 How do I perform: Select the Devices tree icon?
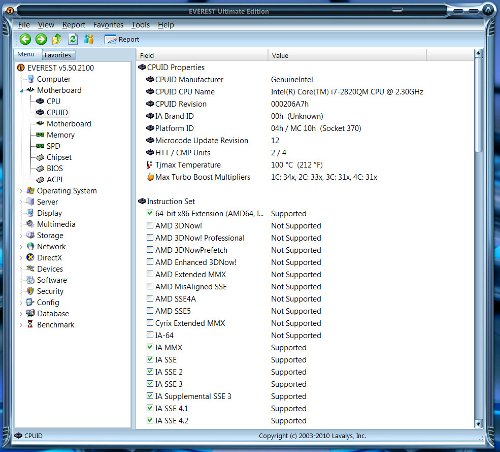(30, 269)
